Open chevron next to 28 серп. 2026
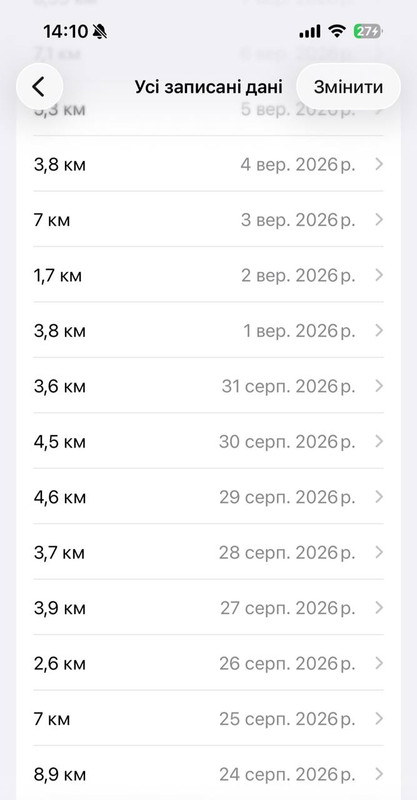The height and width of the screenshot is (800, 417). tap(379, 553)
